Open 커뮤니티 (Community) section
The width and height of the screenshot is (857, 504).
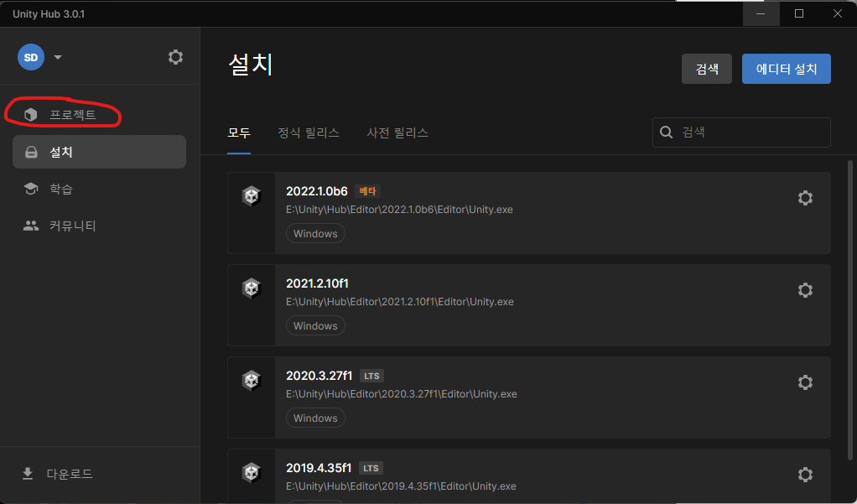tap(100, 226)
